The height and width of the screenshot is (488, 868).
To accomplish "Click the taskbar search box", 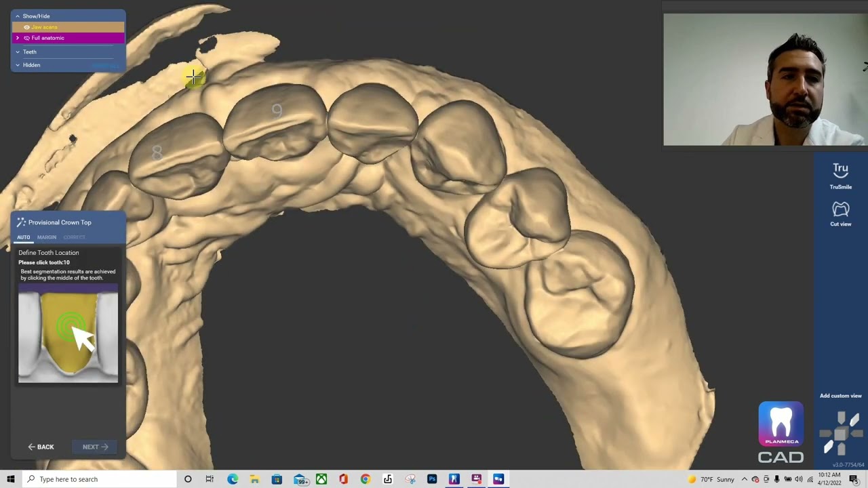I will click(99, 479).
